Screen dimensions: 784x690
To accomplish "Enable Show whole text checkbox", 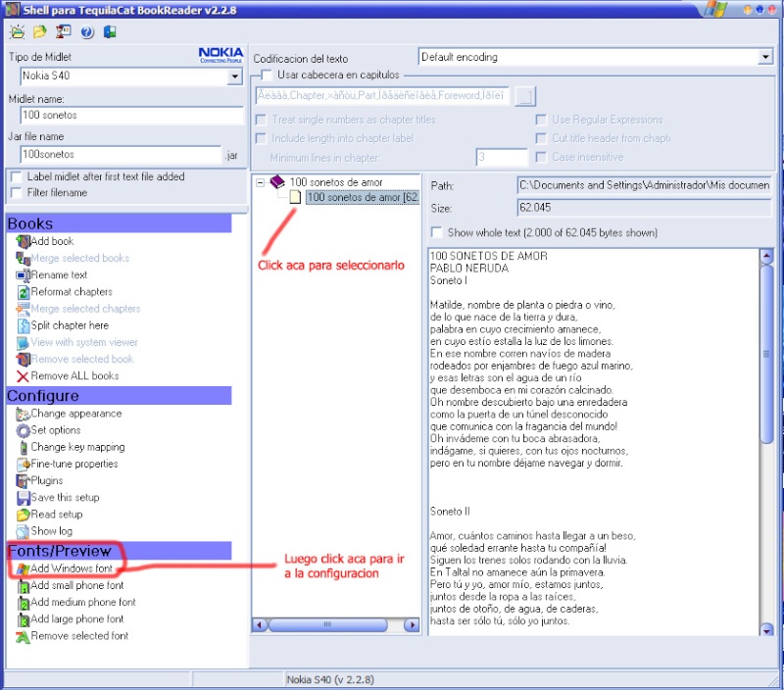I will pos(436,233).
